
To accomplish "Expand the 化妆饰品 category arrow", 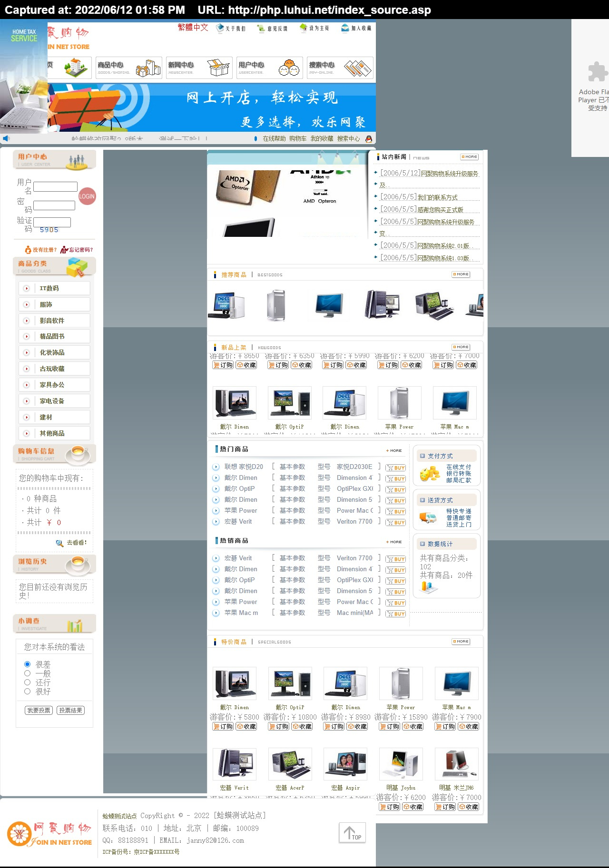I will point(27,352).
